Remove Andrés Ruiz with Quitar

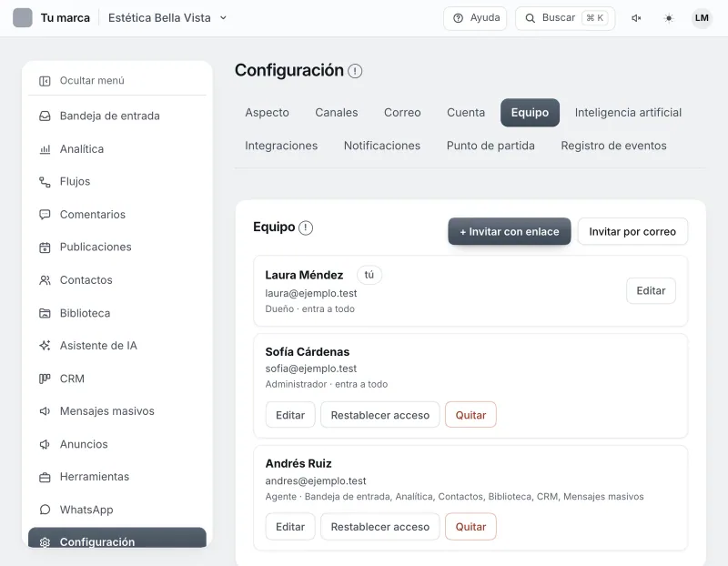470,527
